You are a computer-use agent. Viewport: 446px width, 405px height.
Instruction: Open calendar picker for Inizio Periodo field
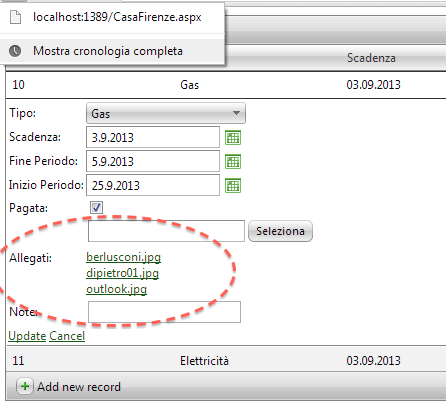point(233,186)
